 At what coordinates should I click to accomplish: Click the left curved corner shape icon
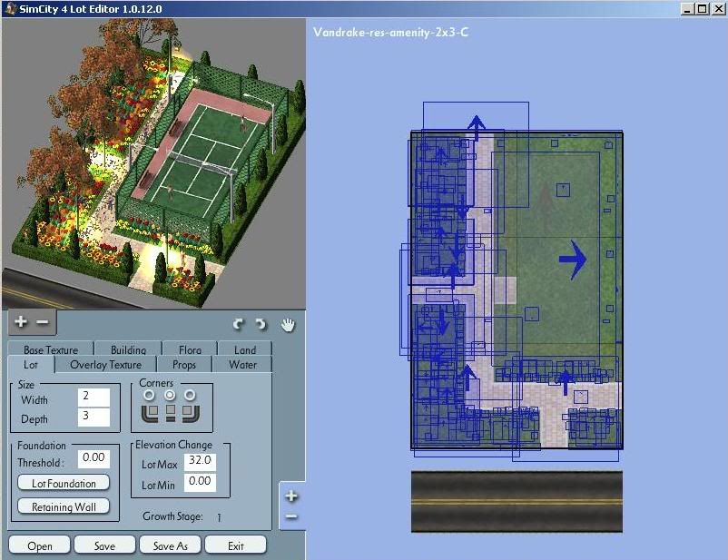(x=150, y=413)
